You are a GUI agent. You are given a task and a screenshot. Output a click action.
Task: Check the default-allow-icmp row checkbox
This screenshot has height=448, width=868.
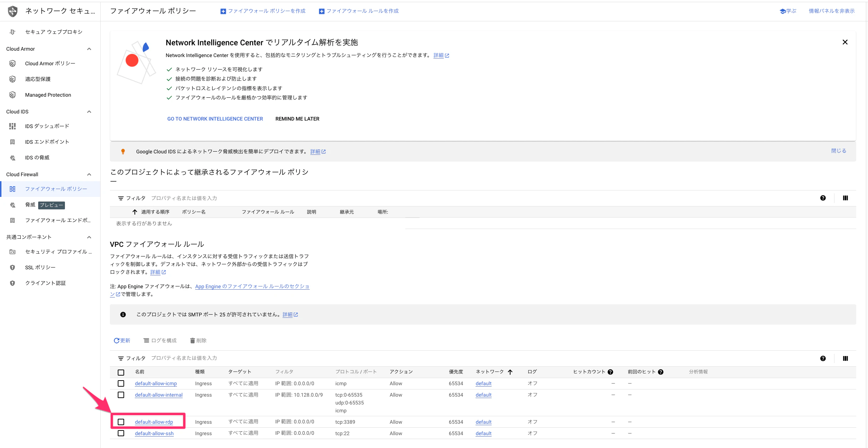point(121,383)
